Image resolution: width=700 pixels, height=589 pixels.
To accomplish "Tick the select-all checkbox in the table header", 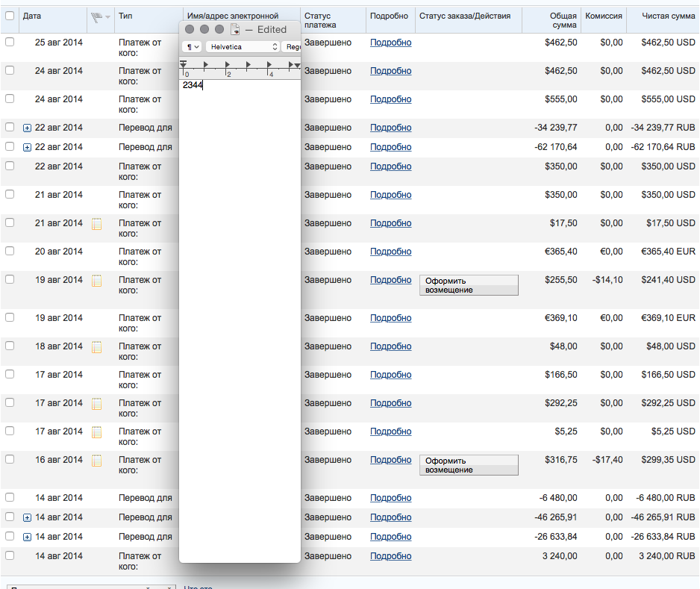I will (x=10, y=16).
